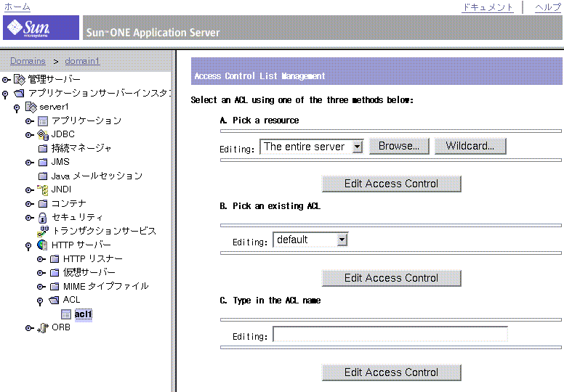
Task: Open the ホーム link
Action: (x=17, y=7)
